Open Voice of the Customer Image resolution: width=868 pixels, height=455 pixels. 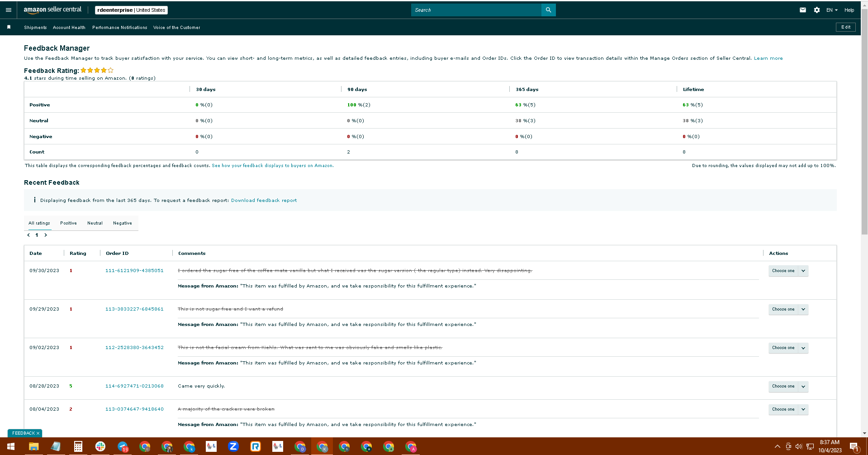[x=177, y=28]
